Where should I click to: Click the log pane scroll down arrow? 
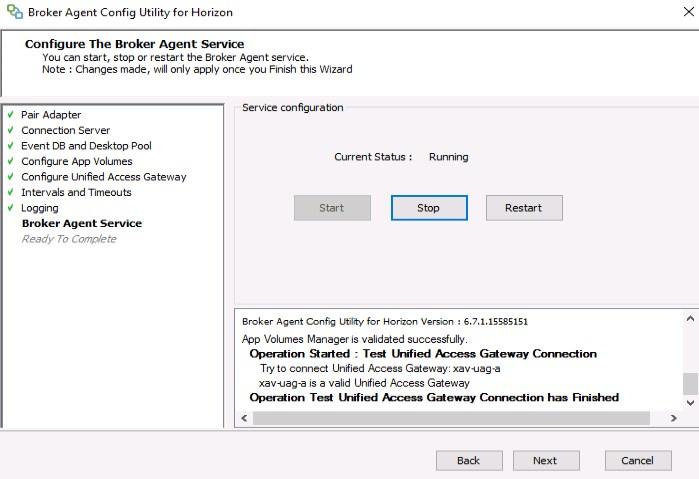pyautogui.click(x=690, y=403)
